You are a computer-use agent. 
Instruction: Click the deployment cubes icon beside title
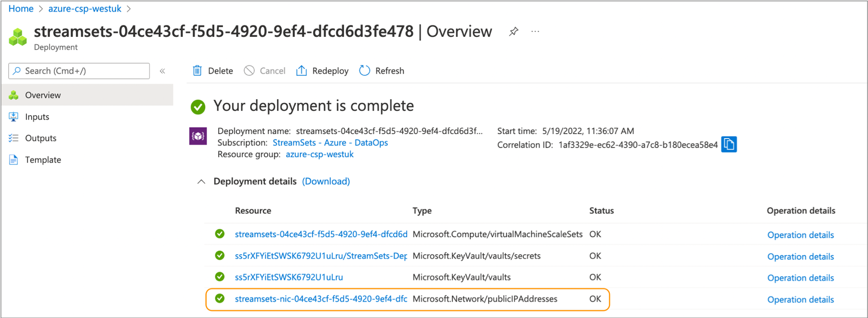(x=18, y=37)
